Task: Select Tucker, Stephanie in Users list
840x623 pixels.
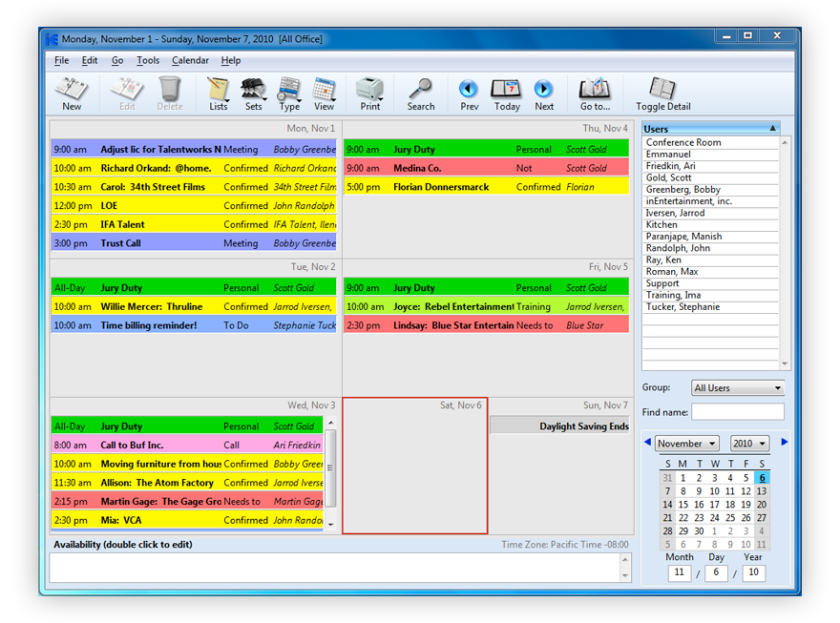Action: pyautogui.click(x=710, y=307)
